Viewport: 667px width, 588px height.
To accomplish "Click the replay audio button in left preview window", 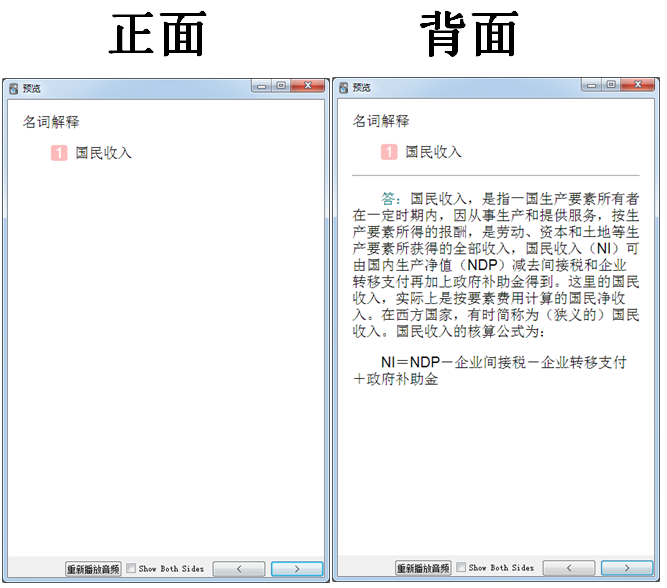I will tap(93, 569).
